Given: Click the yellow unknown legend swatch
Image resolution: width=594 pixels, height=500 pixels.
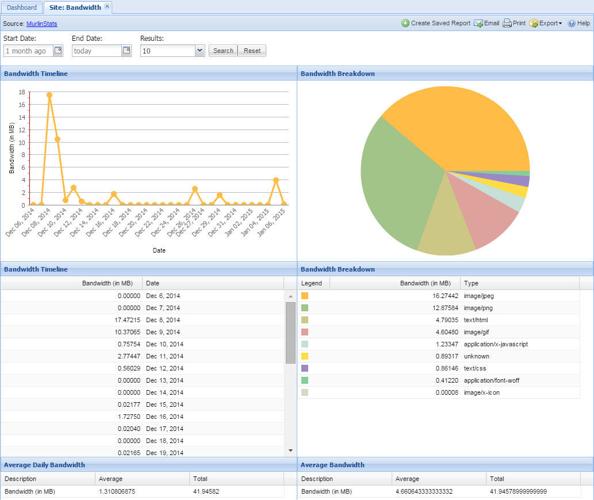Looking at the screenshot, I should (305, 356).
